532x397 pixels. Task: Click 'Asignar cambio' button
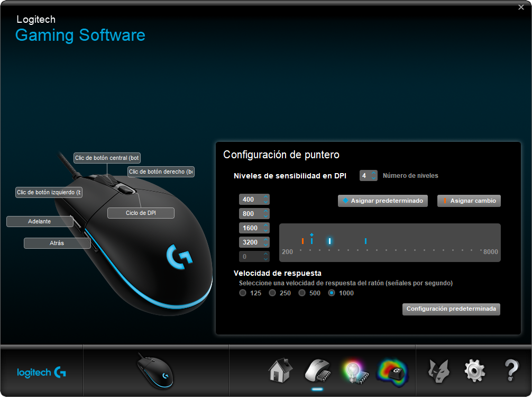point(469,201)
